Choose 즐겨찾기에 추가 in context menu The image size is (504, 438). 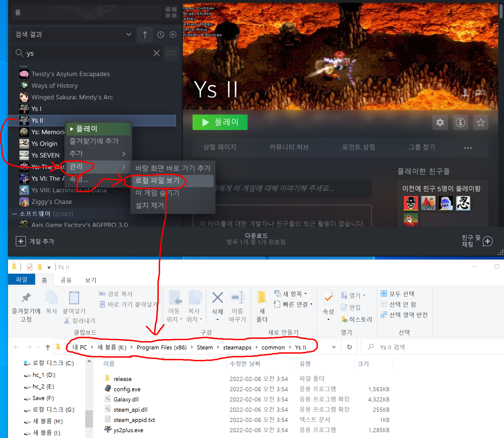pos(98,141)
